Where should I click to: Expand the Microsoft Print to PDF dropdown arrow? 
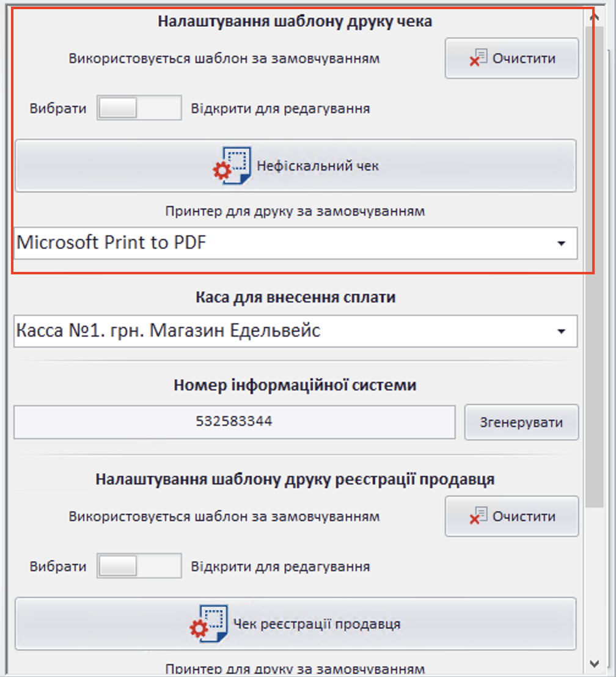[561, 243]
